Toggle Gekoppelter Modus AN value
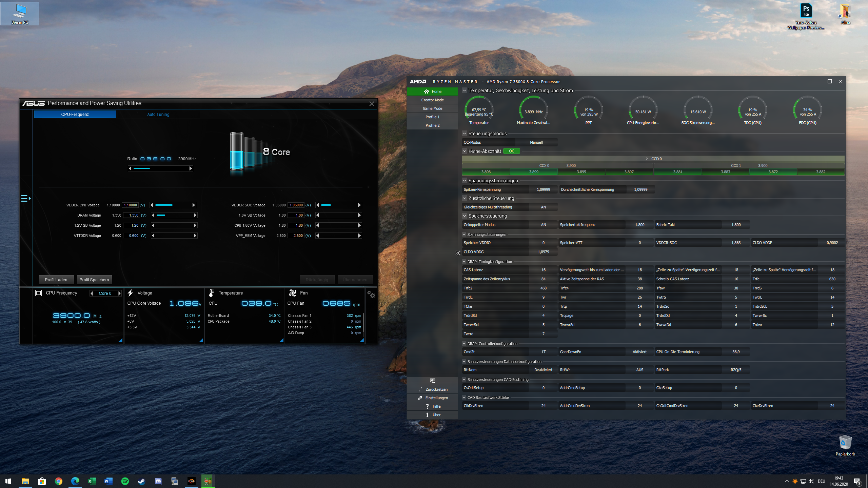 (543, 225)
